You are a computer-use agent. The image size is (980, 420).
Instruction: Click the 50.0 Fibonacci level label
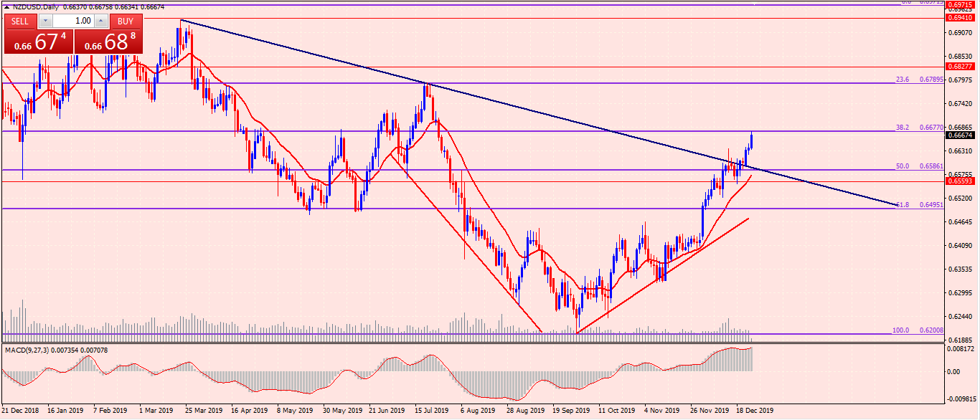903,166
